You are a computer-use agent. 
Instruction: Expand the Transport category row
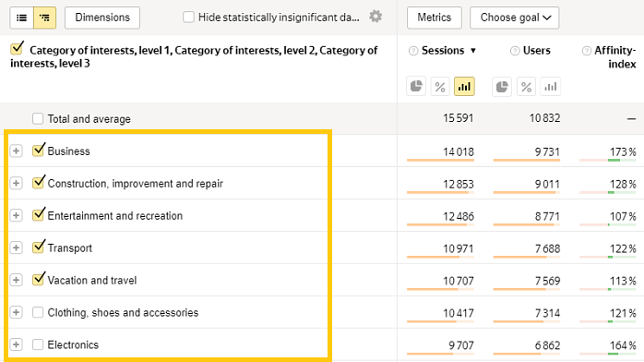[x=16, y=247]
